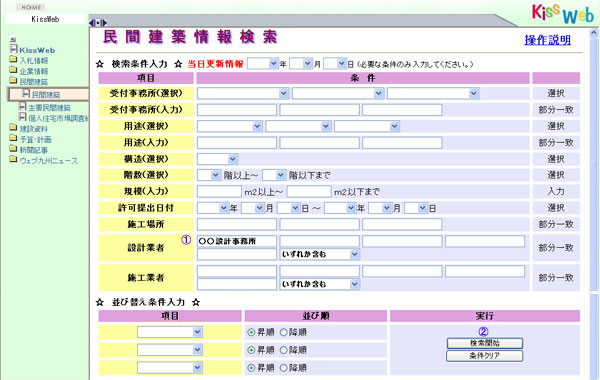Image resolution: width=600 pixels, height=380 pixels.
Task: Click the HOME tab
Action: (31, 7)
